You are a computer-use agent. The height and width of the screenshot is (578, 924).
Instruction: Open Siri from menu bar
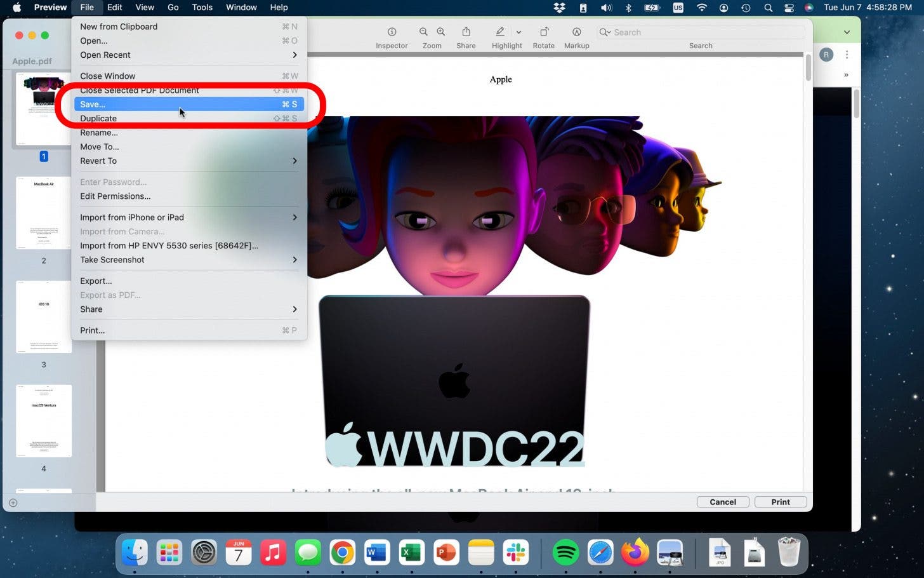(808, 8)
